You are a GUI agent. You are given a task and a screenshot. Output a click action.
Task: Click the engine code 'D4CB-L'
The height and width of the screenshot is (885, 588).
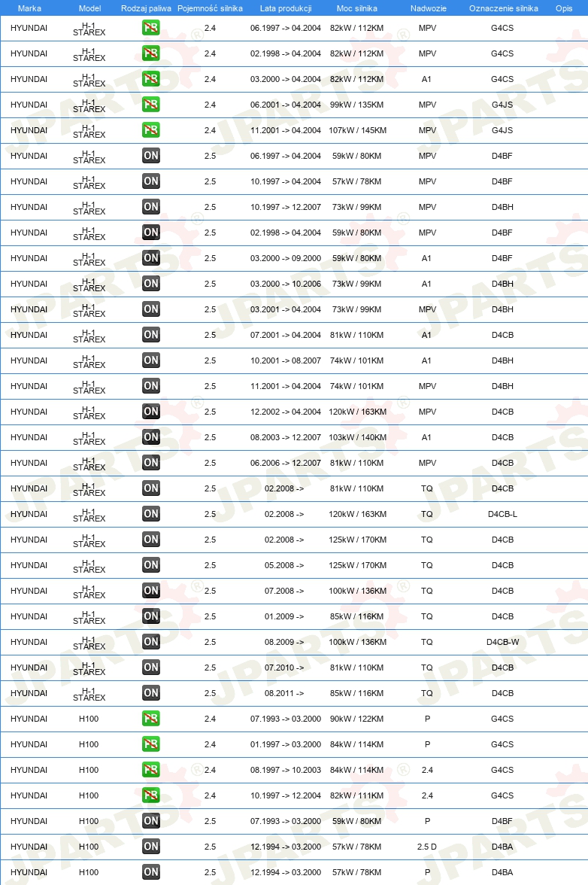point(502,514)
